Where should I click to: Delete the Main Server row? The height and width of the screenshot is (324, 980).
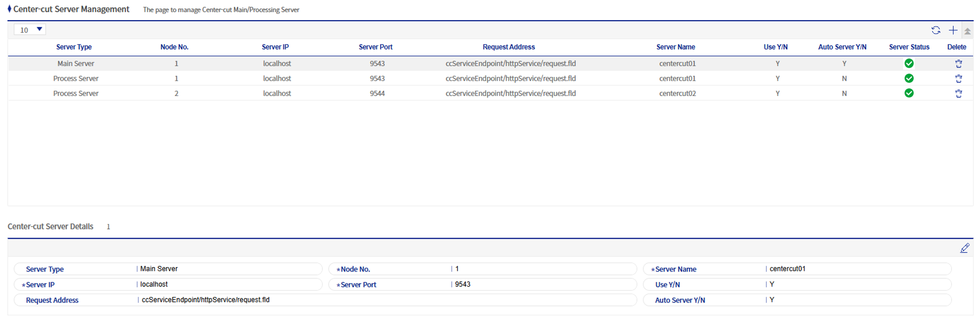coord(958,64)
